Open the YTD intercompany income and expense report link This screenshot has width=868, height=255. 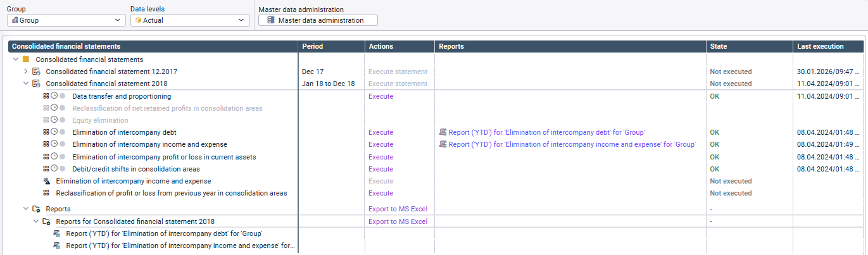tap(572, 145)
